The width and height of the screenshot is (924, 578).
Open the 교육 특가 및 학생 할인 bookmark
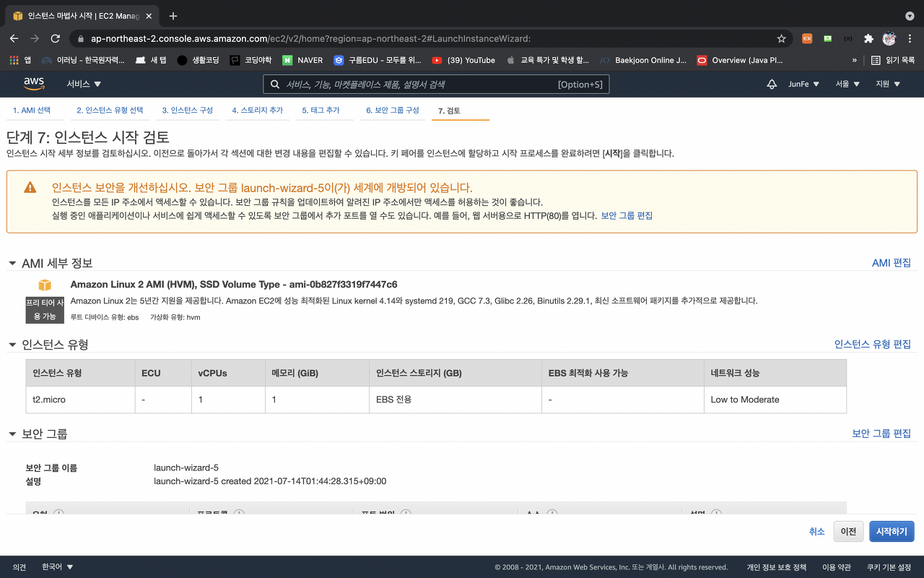point(548,60)
